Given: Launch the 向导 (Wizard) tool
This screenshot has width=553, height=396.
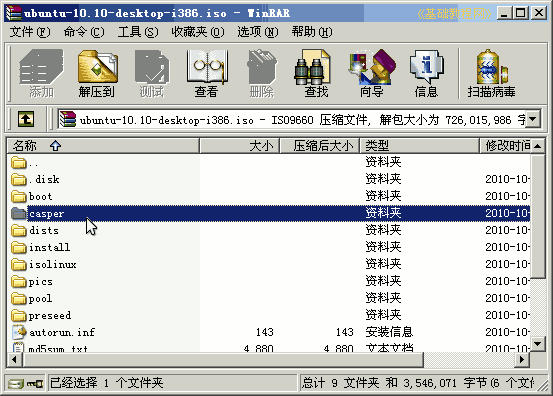Looking at the screenshot, I should 372,73.
